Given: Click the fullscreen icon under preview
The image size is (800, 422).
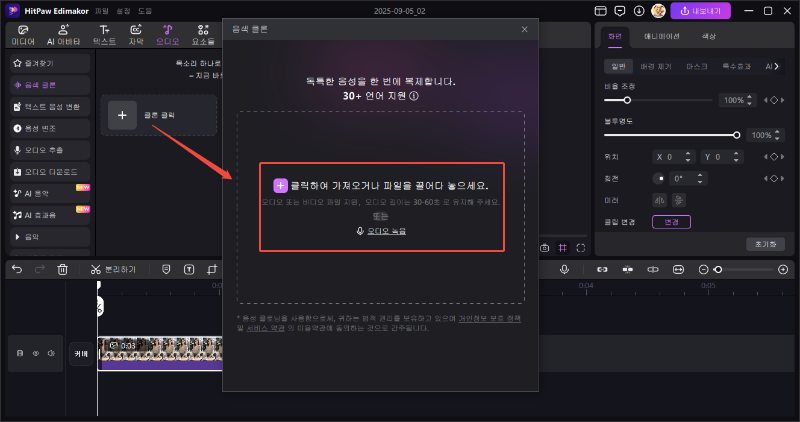Looking at the screenshot, I should point(581,248).
